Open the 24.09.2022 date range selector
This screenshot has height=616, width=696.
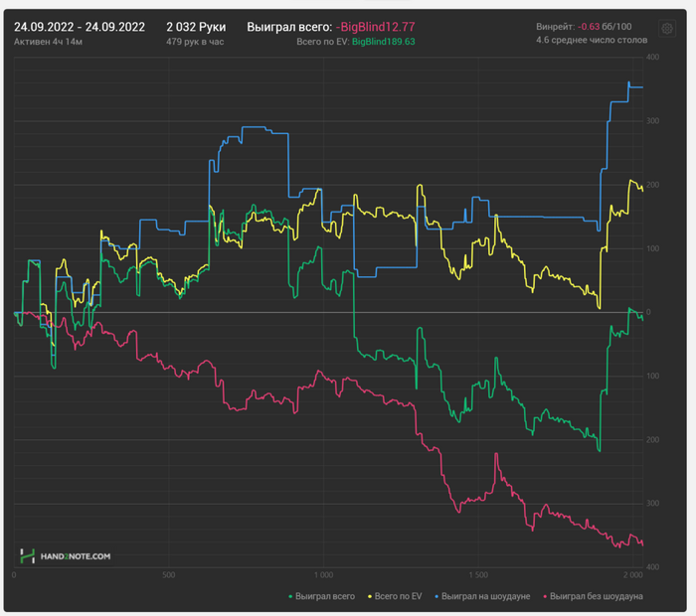pos(80,27)
